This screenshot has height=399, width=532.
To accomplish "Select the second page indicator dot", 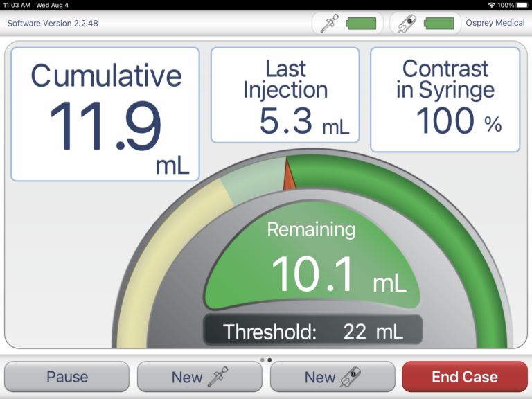I will pos(269,360).
